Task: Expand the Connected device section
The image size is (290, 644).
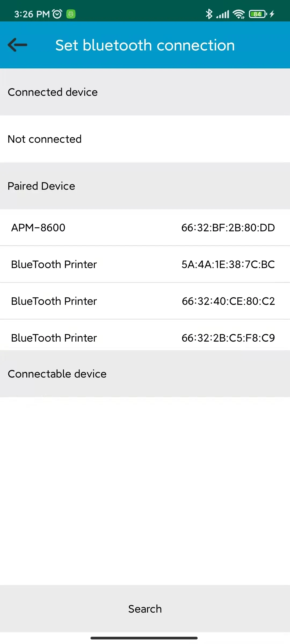Action: pos(145,92)
